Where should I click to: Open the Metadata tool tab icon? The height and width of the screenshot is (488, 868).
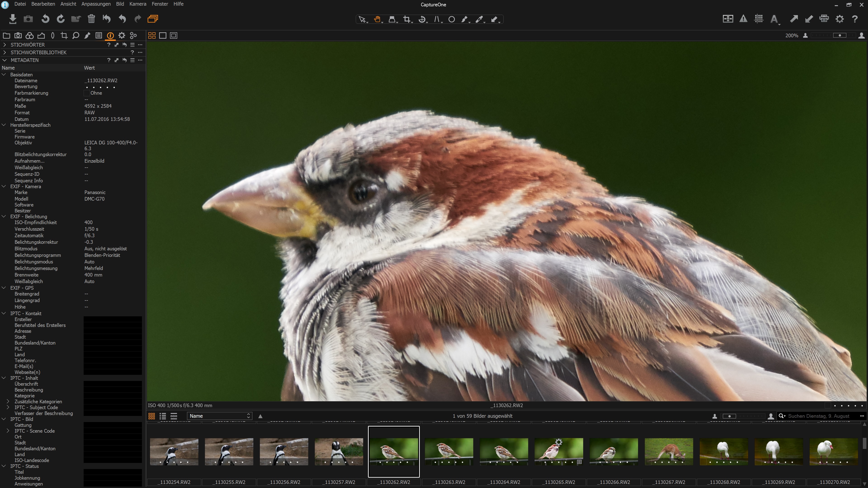pyautogui.click(x=110, y=36)
